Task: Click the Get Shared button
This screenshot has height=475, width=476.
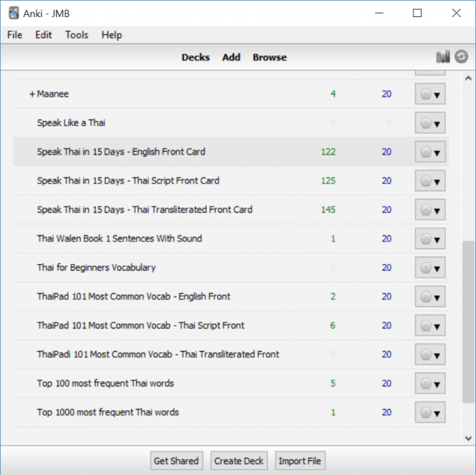Action: (176, 461)
